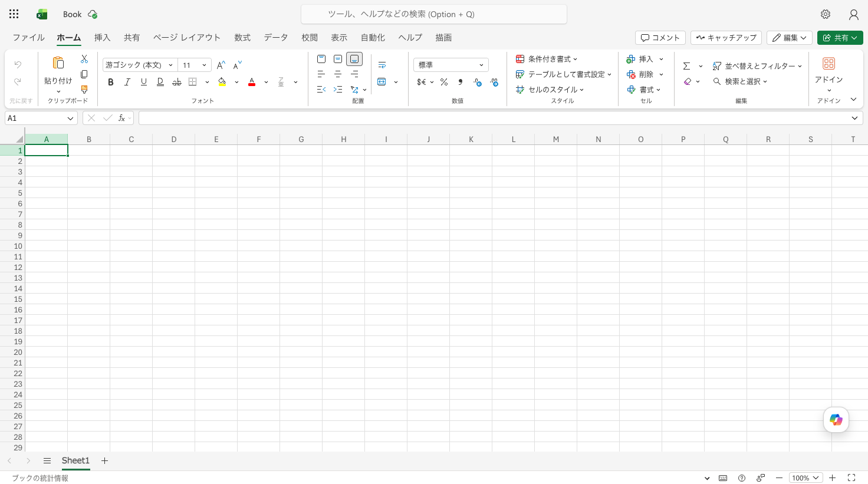Open 検索と選択 find and select

740,81
